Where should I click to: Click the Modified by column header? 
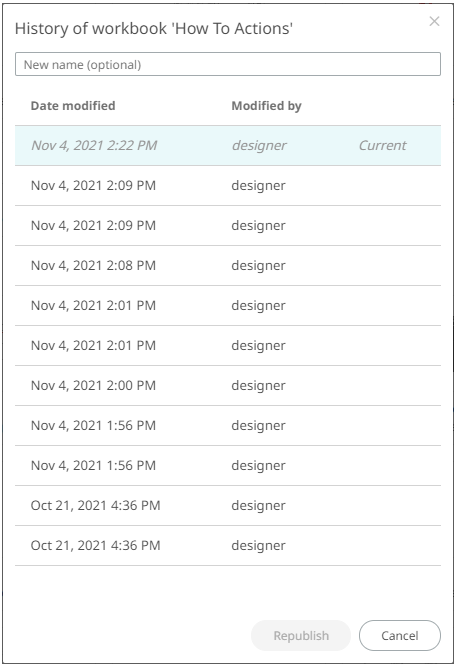click(266, 105)
